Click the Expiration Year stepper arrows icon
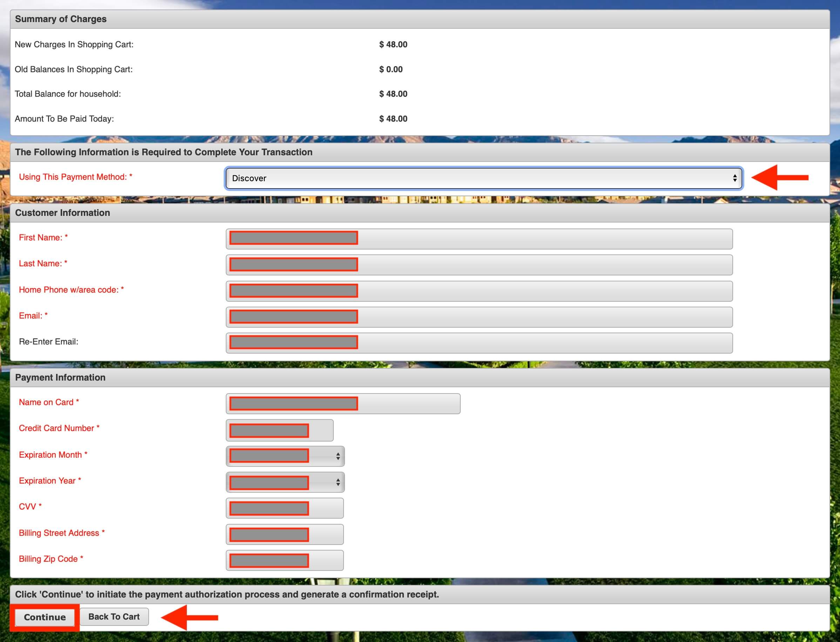840x642 pixels. coord(338,482)
